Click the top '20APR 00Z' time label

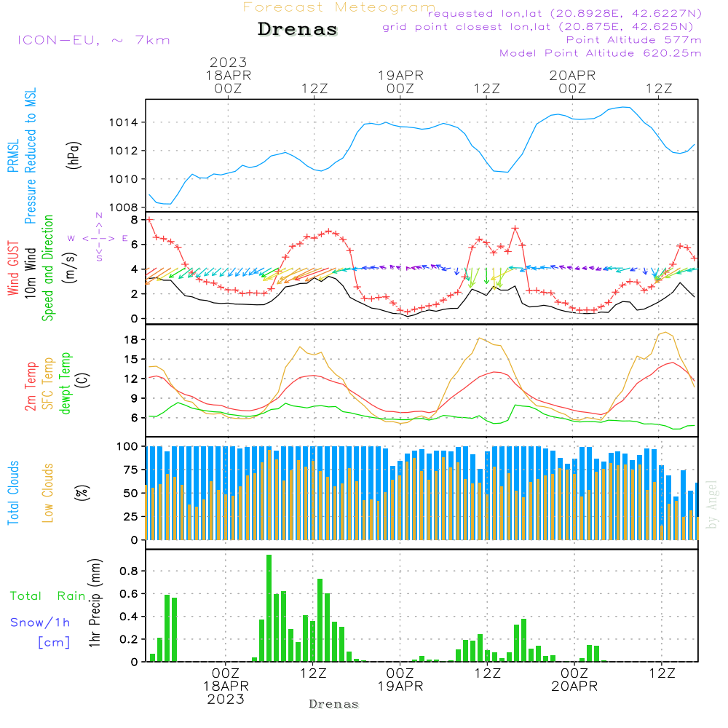click(572, 82)
